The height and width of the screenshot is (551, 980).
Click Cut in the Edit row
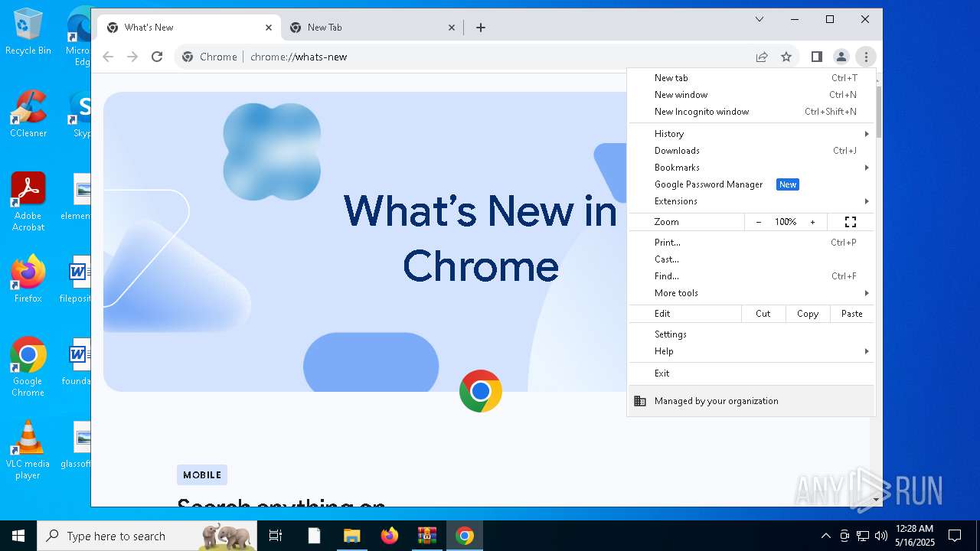(763, 314)
